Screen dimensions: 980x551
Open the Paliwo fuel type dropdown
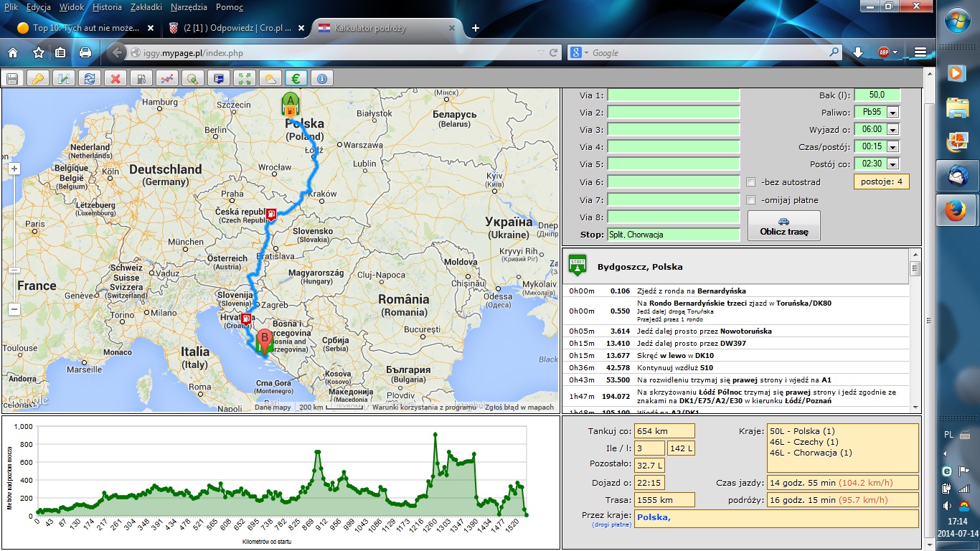point(892,113)
